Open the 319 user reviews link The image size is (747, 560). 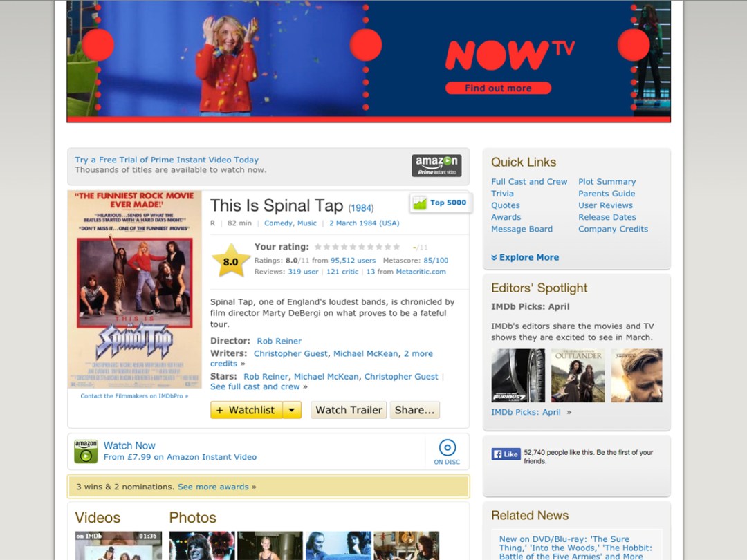tap(303, 272)
